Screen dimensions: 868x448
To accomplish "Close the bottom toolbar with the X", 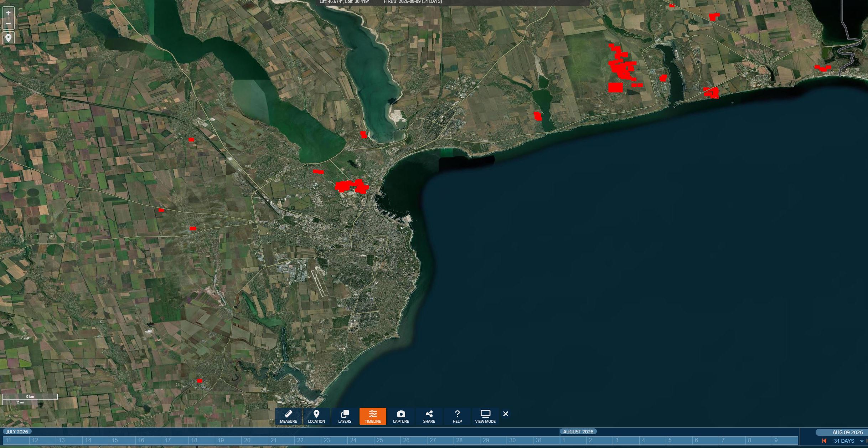I will 506,414.
